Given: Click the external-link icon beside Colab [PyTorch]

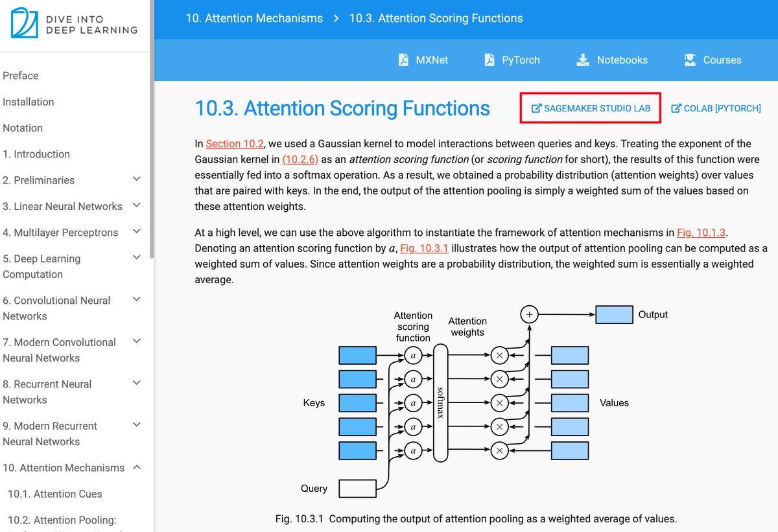Looking at the screenshot, I should (675, 108).
